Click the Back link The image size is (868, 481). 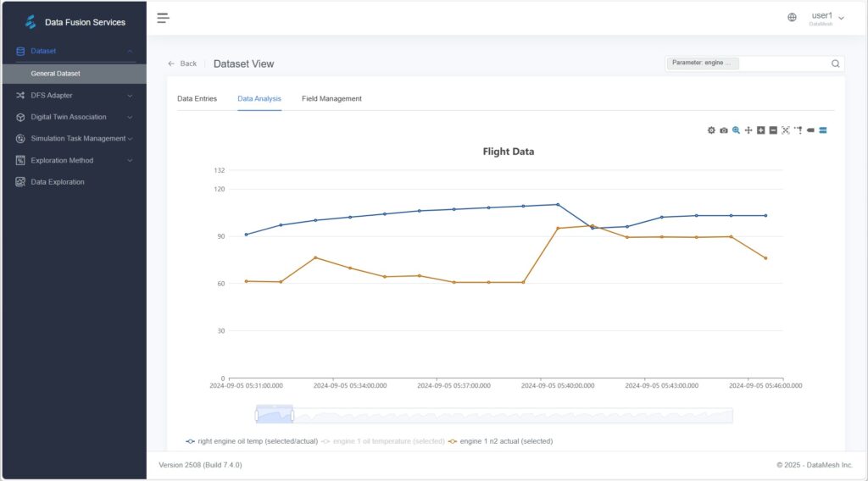[x=182, y=64]
